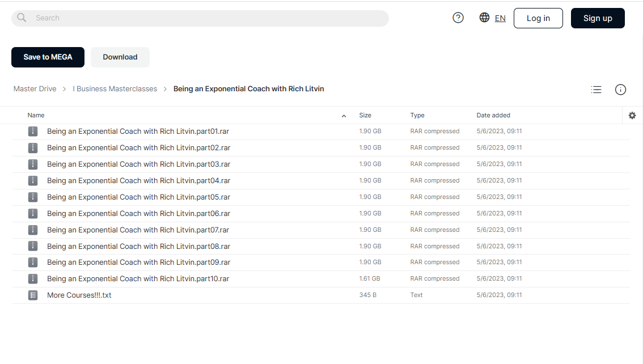Click the RAR icon for part10
The height and width of the screenshot is (364, 643).
coord(33,278)
